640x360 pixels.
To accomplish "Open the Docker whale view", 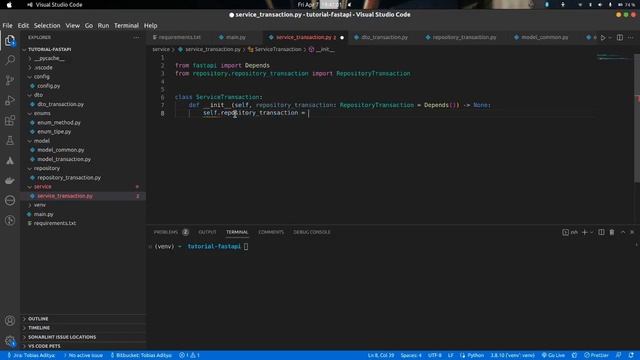I will click(x=10, y=180).
